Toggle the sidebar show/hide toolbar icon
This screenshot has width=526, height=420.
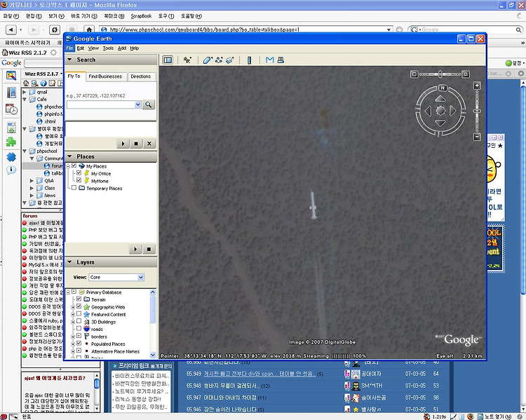168,60
